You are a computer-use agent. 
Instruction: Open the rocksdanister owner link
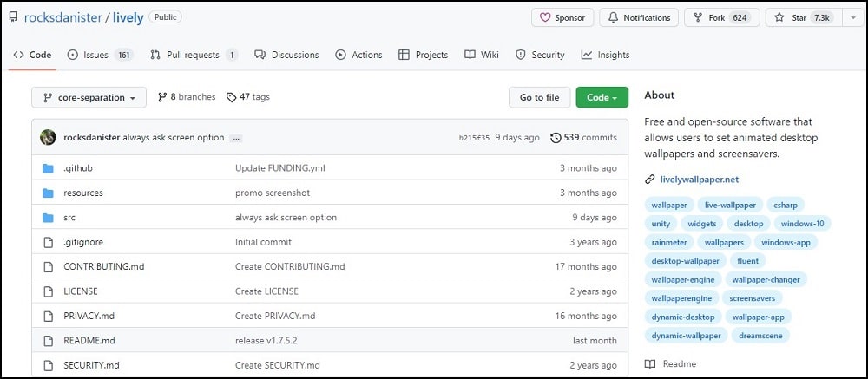[x=63, y=17]
